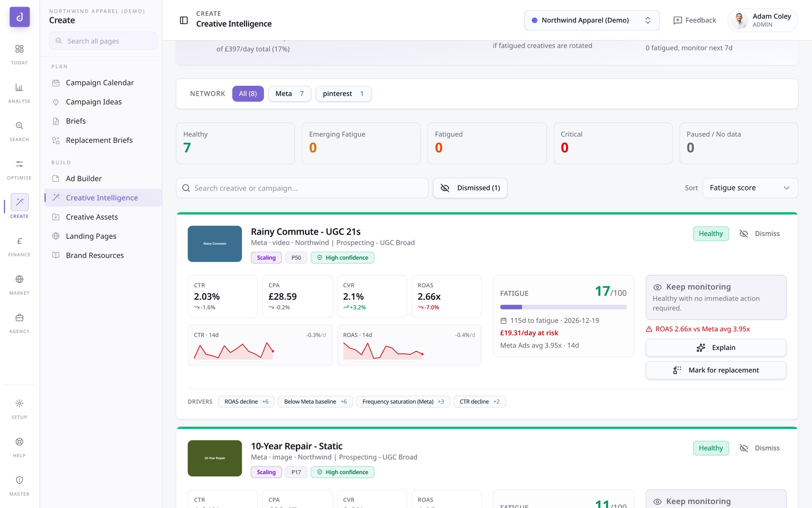Viewport: 812px width, 508px height.
Task: Click the purple app logo icon
Action: coord(19,17)
